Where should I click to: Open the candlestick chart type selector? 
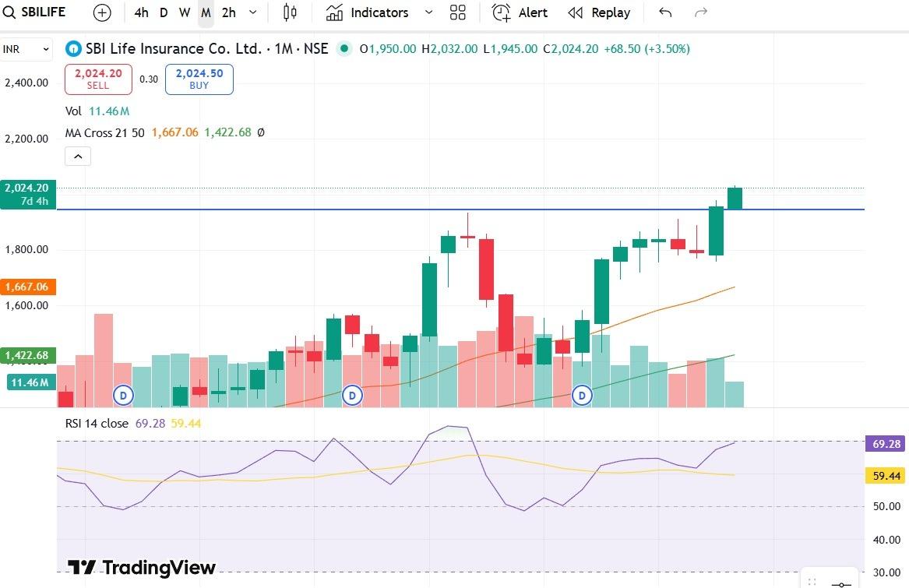(290, 12)
